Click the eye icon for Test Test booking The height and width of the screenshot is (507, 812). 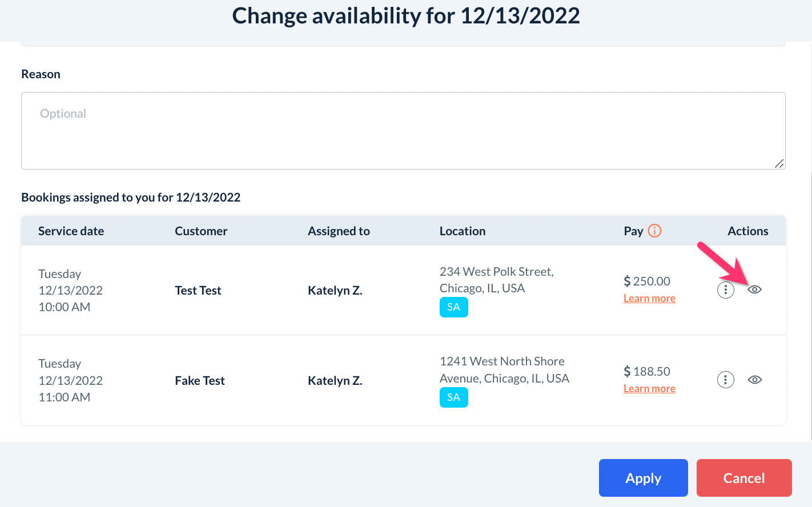tap(754, 289)
